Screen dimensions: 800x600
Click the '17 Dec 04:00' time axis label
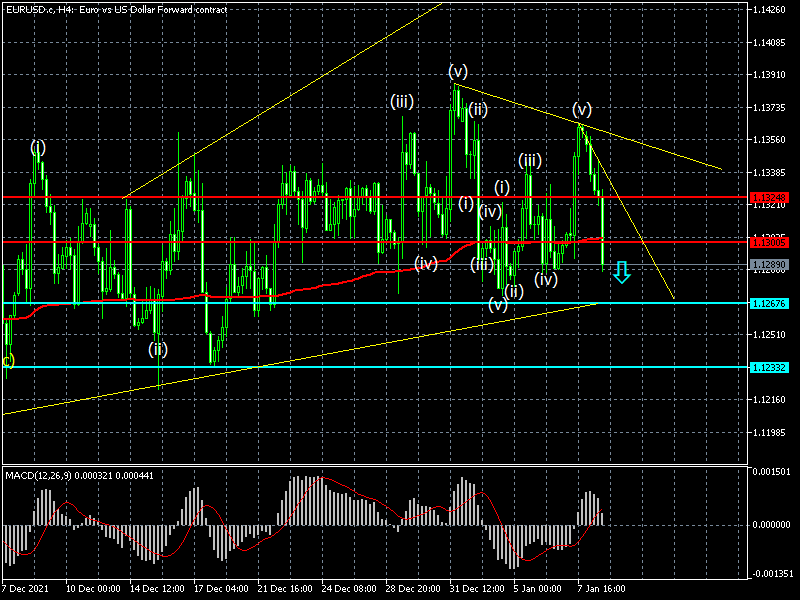coord(221,588)
